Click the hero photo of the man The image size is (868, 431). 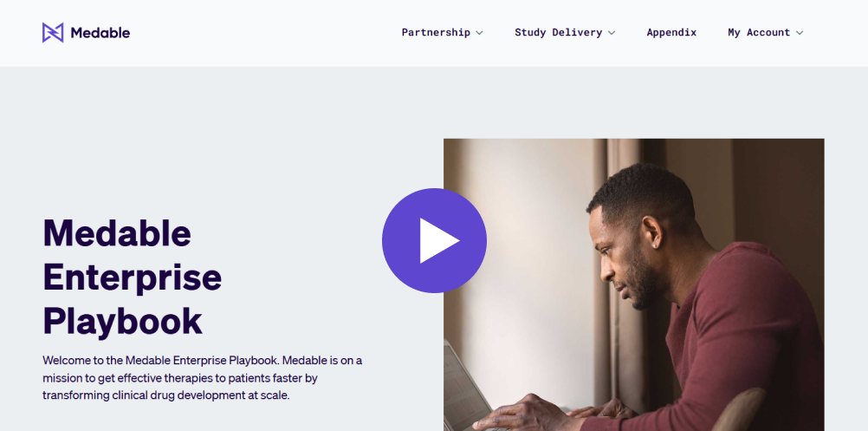(x=634, y=284)
